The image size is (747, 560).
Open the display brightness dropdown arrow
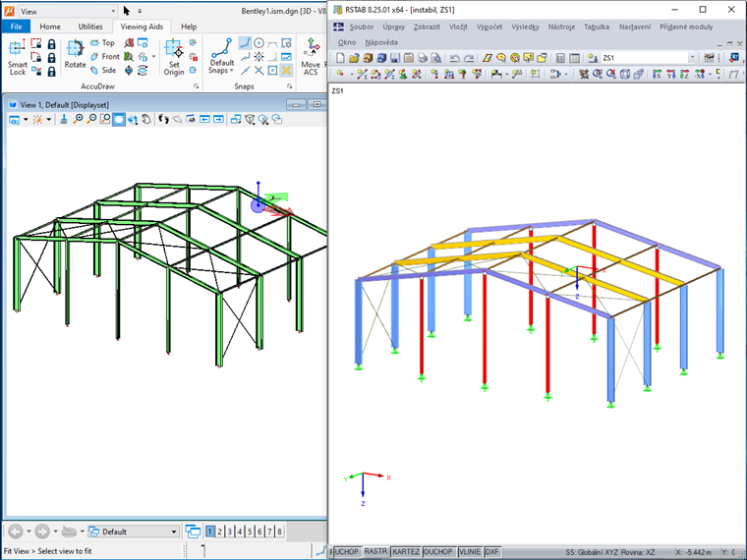[x=48, y=119]
